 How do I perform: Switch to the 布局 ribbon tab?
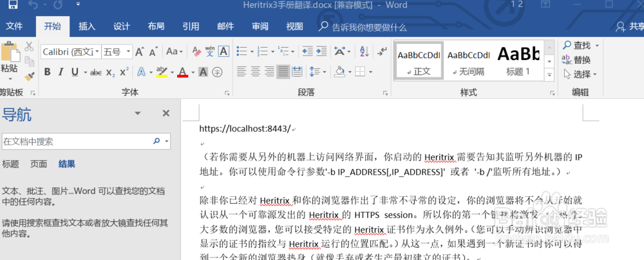(156, 26)
